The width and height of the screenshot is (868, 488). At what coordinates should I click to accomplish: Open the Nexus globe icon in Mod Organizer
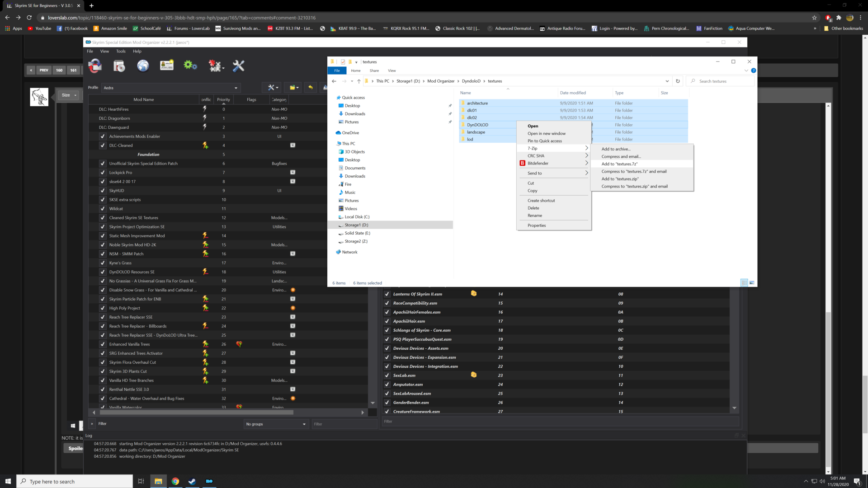click(143, 66)
